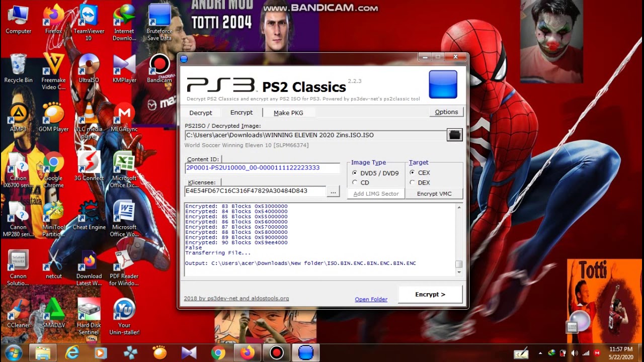The width and height of the screenshot is (644, 362).
Task: Click into the PS2ISO path field
Action: (x=315, y=135)
